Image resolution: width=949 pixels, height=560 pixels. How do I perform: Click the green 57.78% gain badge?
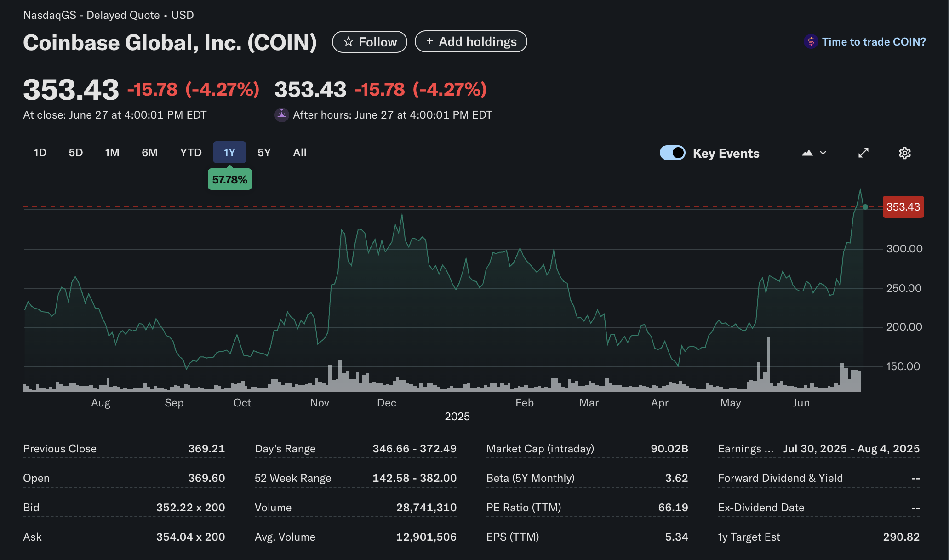tap(229, 179)
